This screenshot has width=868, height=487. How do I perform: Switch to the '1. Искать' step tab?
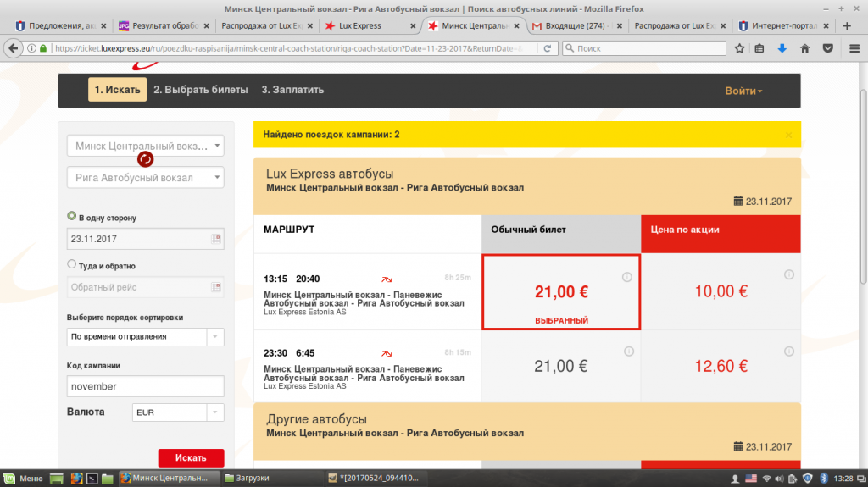pyautogui.click(x=117, y=90)
